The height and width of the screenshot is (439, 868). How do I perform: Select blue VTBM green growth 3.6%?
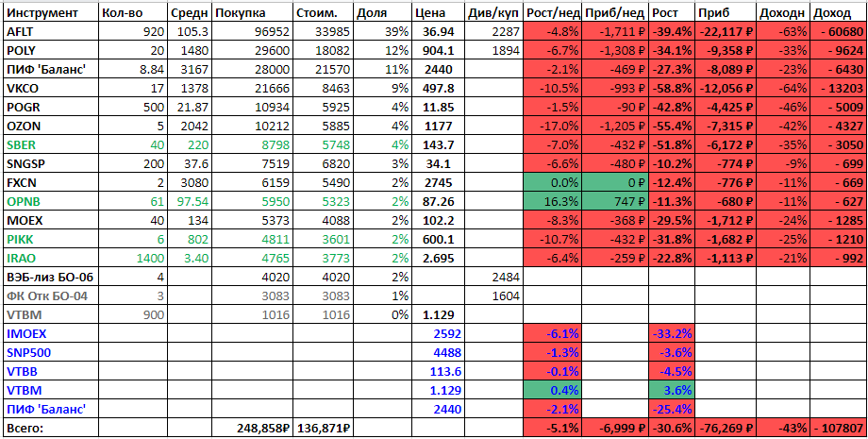click(672, 390)
